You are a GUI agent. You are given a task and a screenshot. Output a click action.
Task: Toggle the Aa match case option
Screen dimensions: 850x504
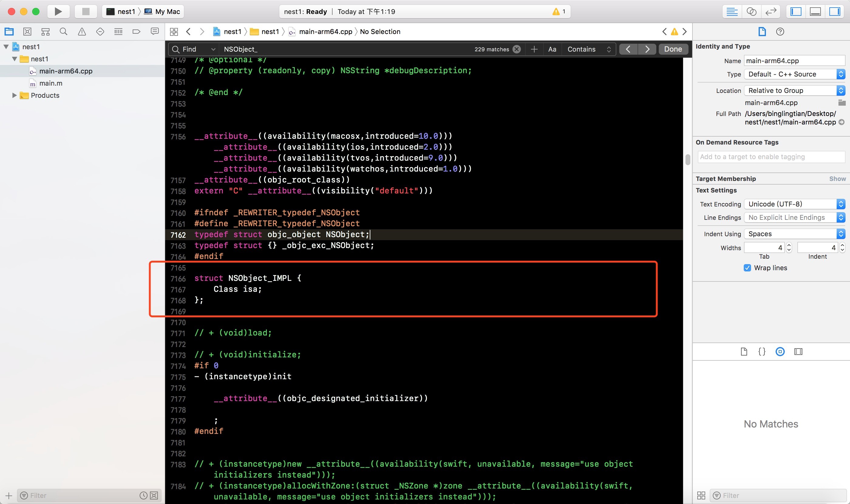[552, 49]
